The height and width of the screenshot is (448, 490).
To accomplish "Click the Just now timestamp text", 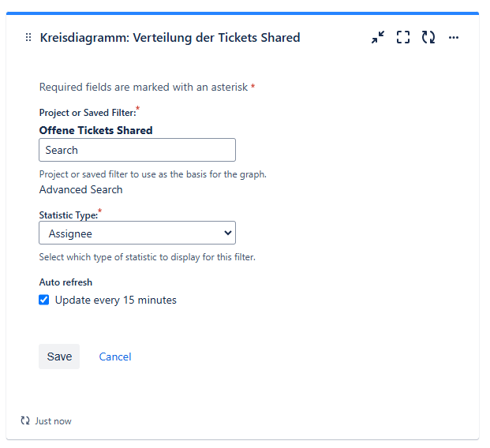I will [x=53, y=421].
